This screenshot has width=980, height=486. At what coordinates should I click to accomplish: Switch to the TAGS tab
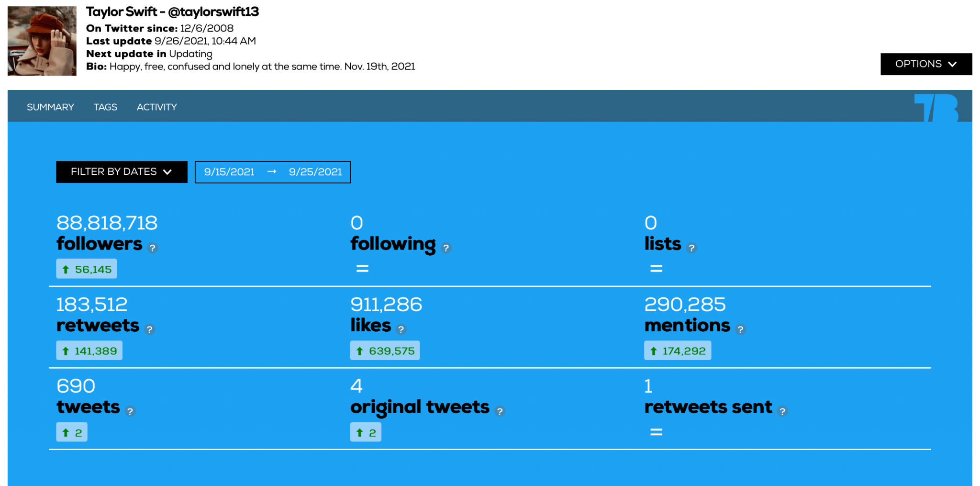105,107
